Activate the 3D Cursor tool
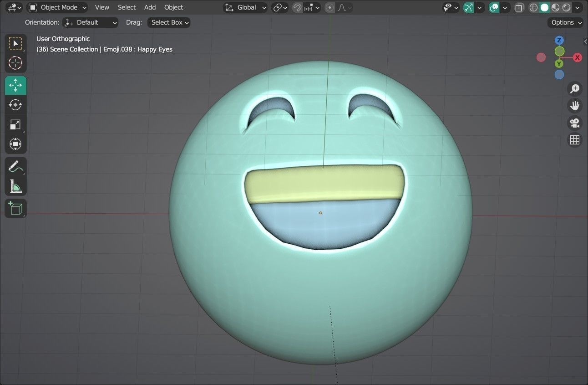588x385 pixels. tap(15, 63)
